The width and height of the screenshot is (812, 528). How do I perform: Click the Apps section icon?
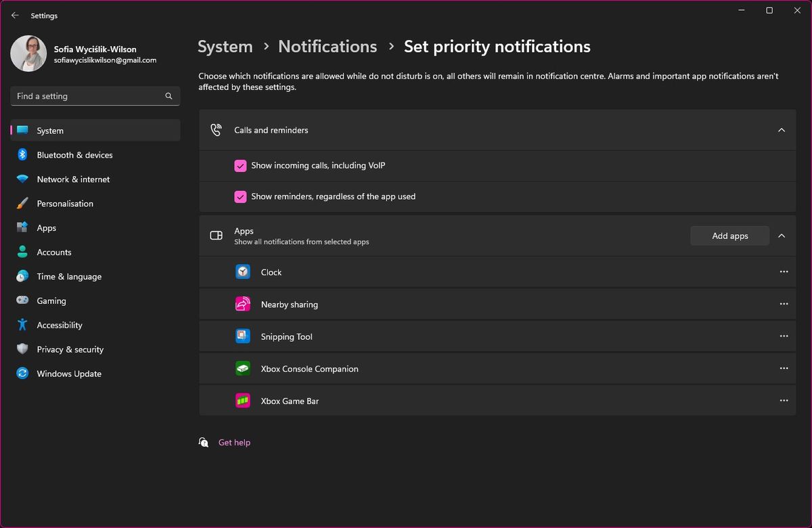tap(216, 236)
